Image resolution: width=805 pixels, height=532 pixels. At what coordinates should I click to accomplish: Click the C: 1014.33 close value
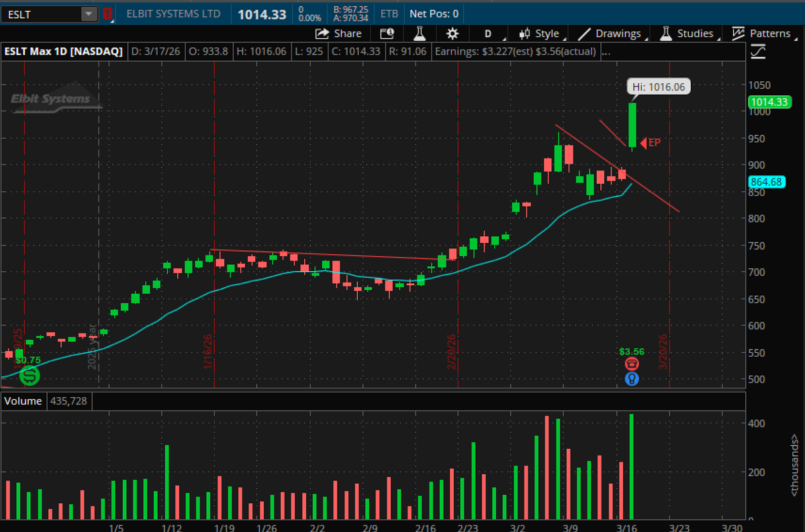pos(356,51)
